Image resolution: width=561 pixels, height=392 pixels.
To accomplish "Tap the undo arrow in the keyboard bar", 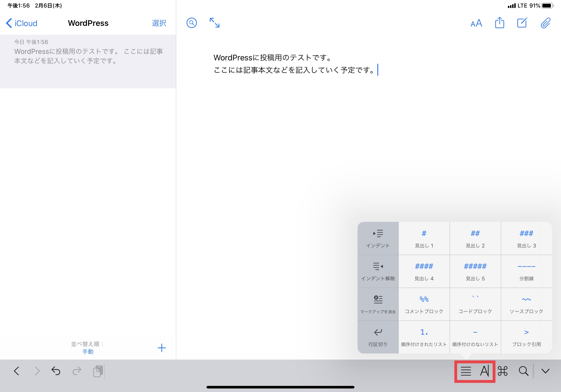I will (x=56, y=371).
